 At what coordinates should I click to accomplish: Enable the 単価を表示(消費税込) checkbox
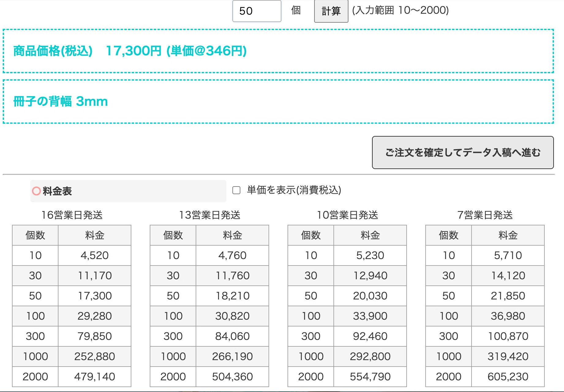(236, 190)
